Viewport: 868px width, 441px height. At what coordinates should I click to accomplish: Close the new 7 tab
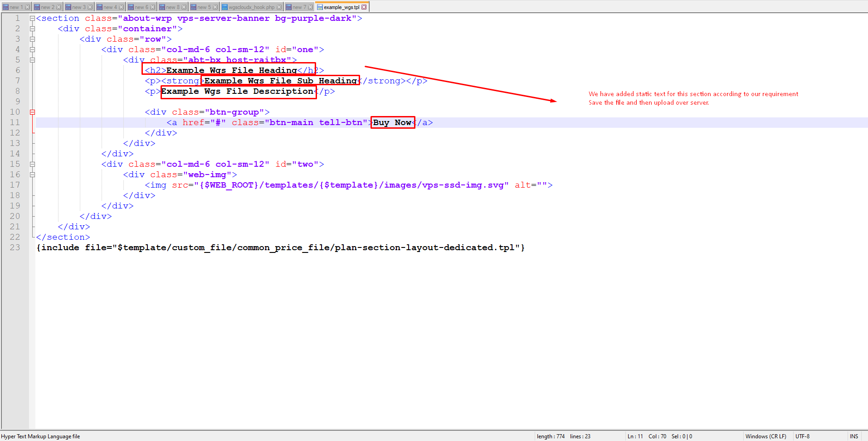click(310, 7)
